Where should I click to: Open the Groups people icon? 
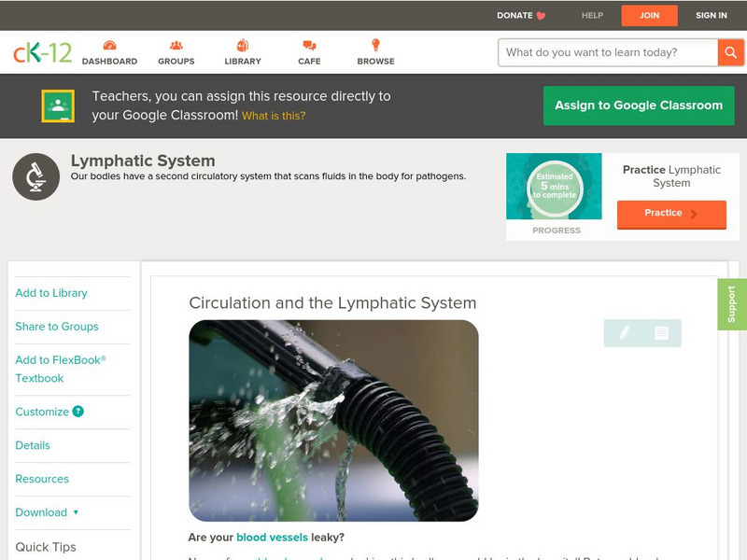coord(176,45)
